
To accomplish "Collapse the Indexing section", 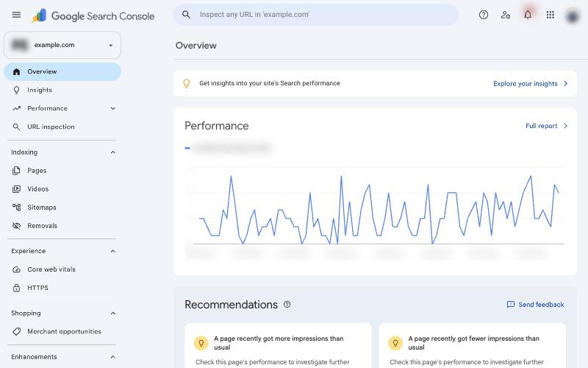I will 113,152.
